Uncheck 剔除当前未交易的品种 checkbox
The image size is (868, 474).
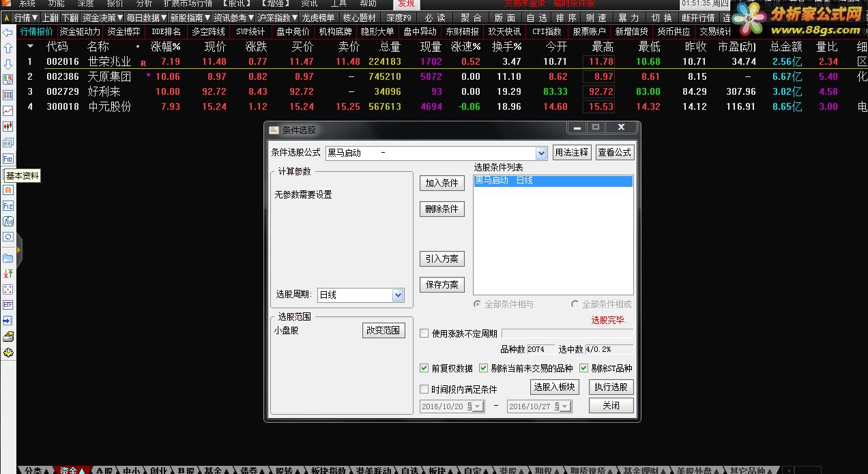pos(484,368)
